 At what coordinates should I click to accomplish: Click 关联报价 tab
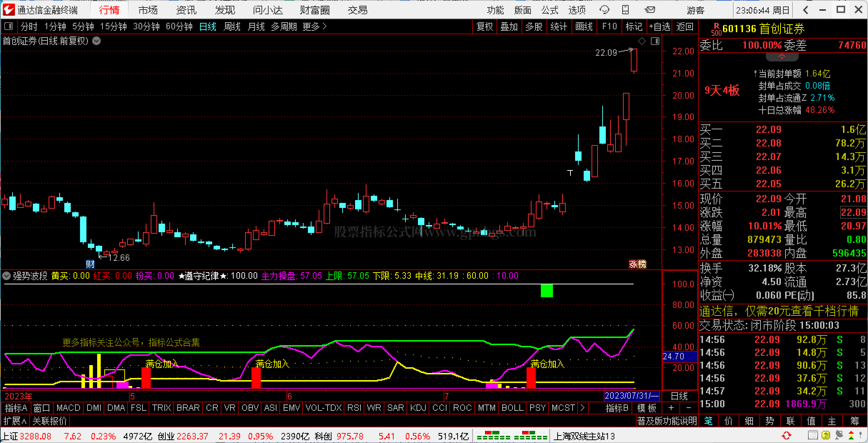pyautogui.click(x=50, y=421)
